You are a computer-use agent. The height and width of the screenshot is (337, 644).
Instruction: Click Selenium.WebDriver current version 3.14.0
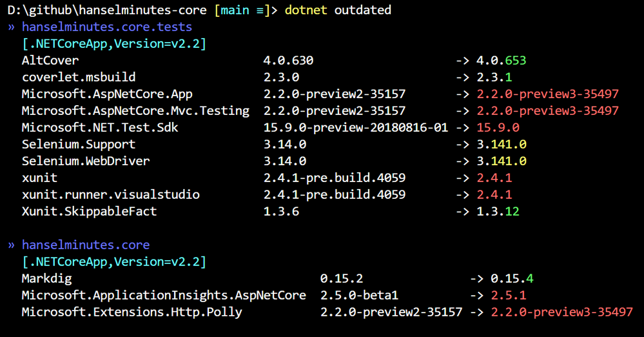pyautogui.click(x=285, y=161)
